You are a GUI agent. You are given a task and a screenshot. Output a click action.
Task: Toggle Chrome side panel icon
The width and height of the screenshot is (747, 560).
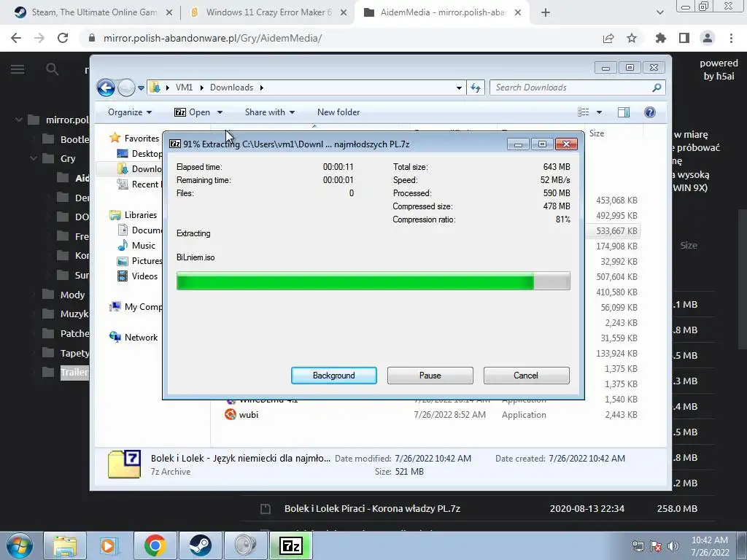click(684, 38)
